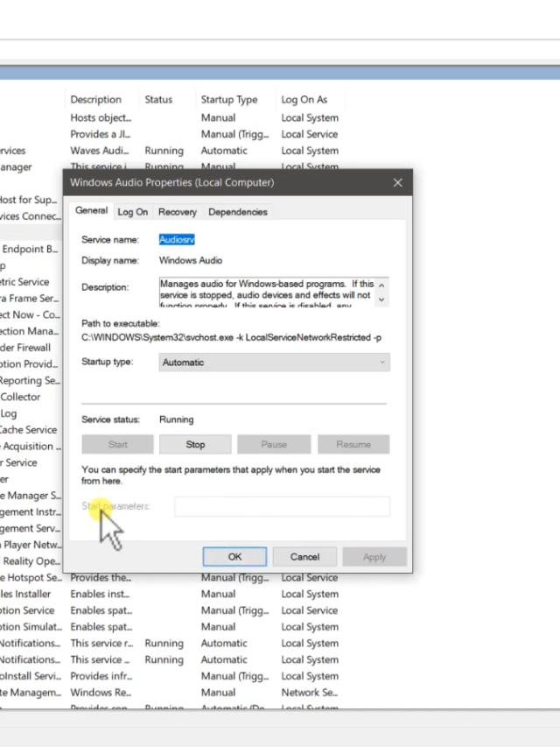Cancel the properties dialog
Image resolution: width=560 pixels, height=747 pixels.
click(304, 557)
